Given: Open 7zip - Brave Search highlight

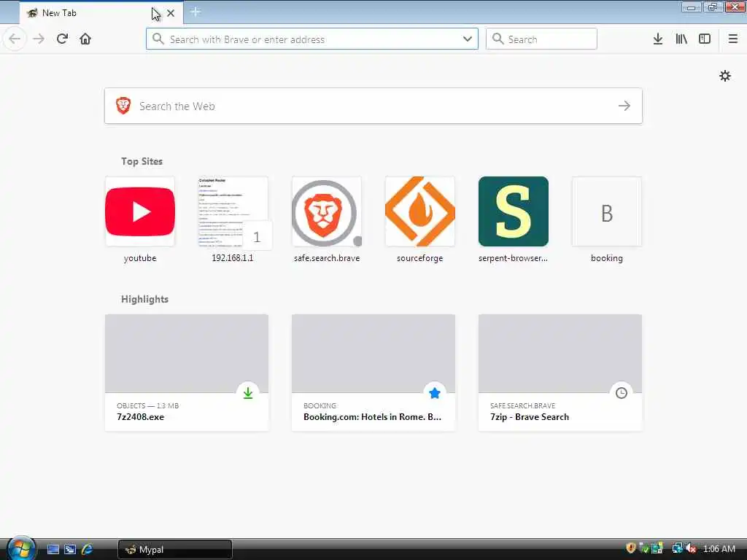Looking at the screenshot, I should click(560, 373).
